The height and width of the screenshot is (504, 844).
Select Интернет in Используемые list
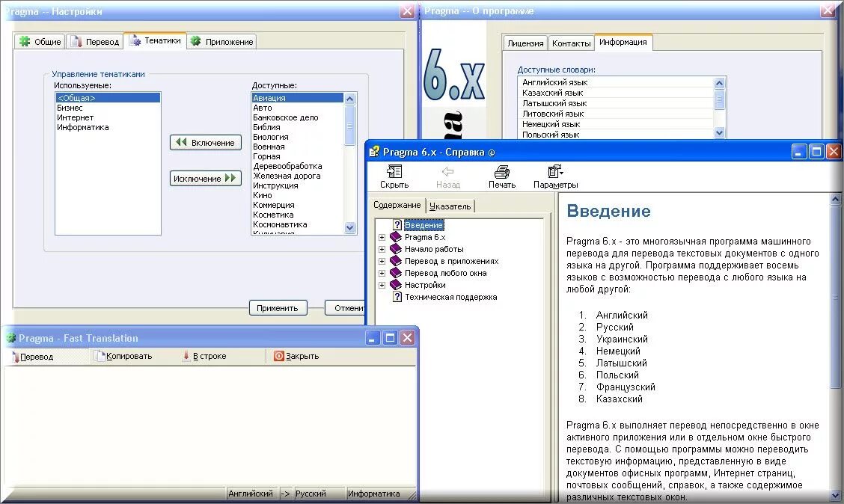coord(108,117)
